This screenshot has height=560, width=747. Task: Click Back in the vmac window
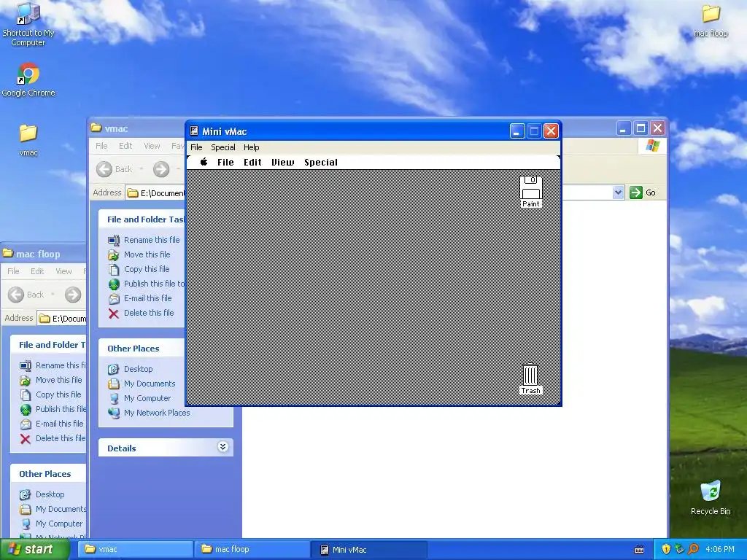115,169
